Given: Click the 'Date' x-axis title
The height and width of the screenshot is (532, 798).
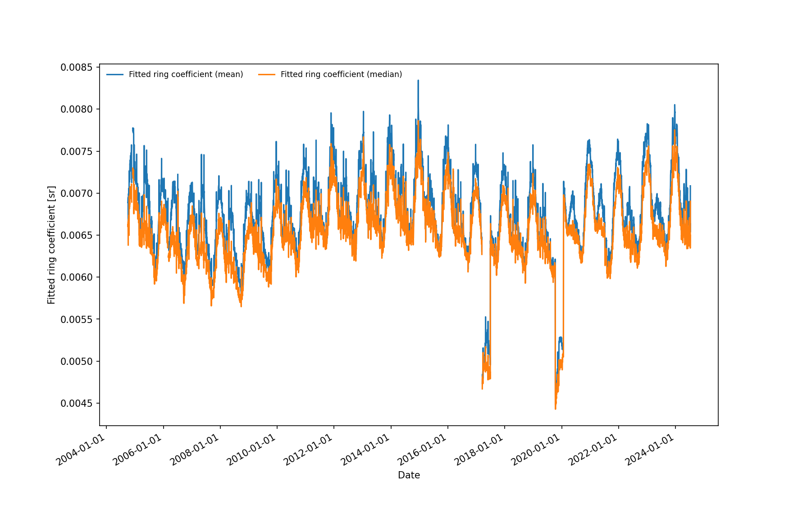Looking at the screenshot, I should point(409,475).
